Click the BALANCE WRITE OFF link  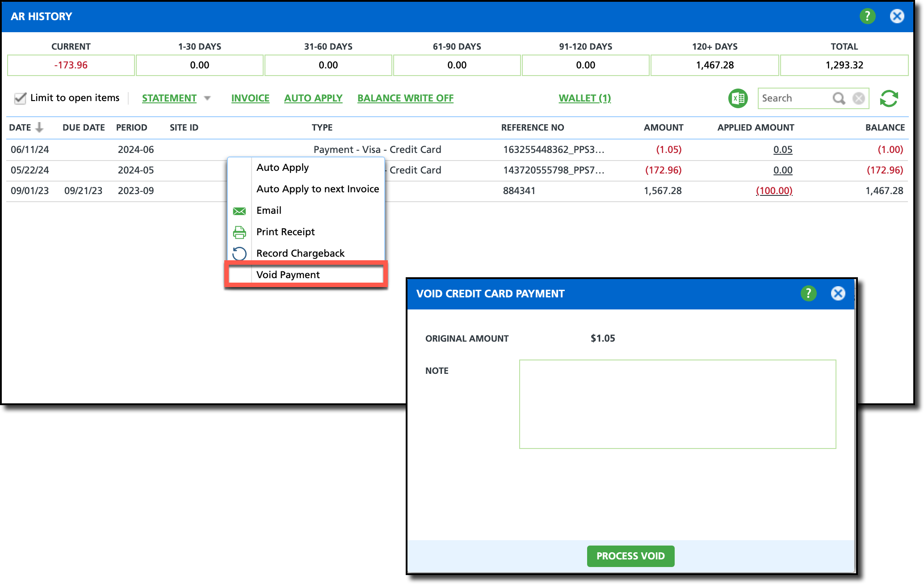pos(405,98)
